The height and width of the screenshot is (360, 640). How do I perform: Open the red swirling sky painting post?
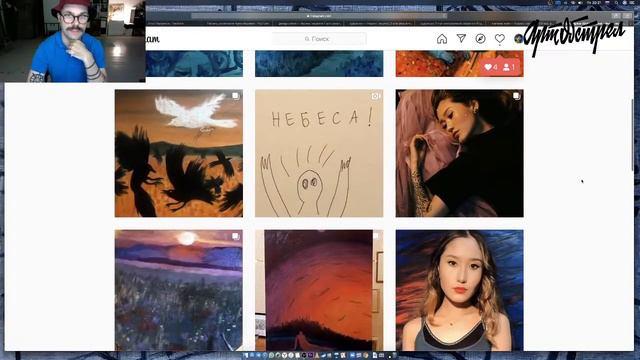point(319,290)
